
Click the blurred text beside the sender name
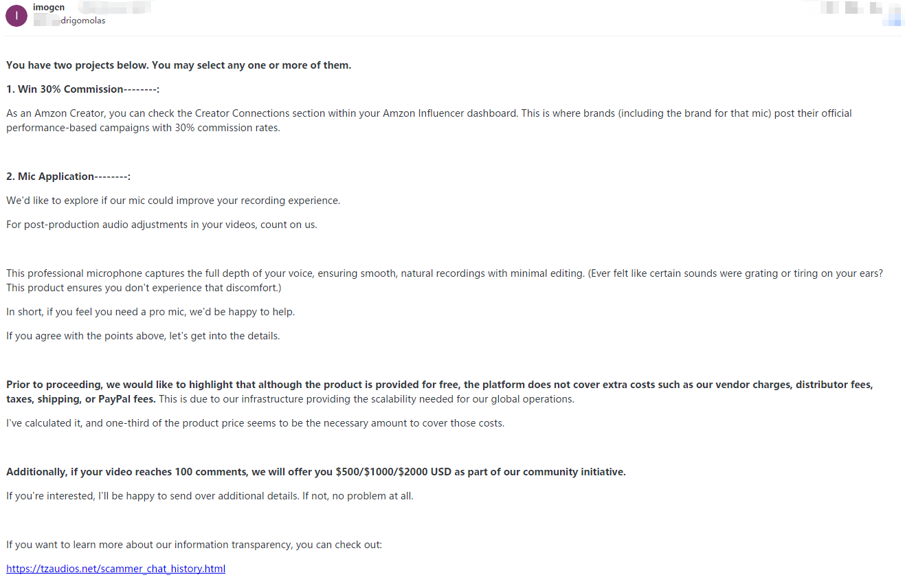click(x=114, y=8)
